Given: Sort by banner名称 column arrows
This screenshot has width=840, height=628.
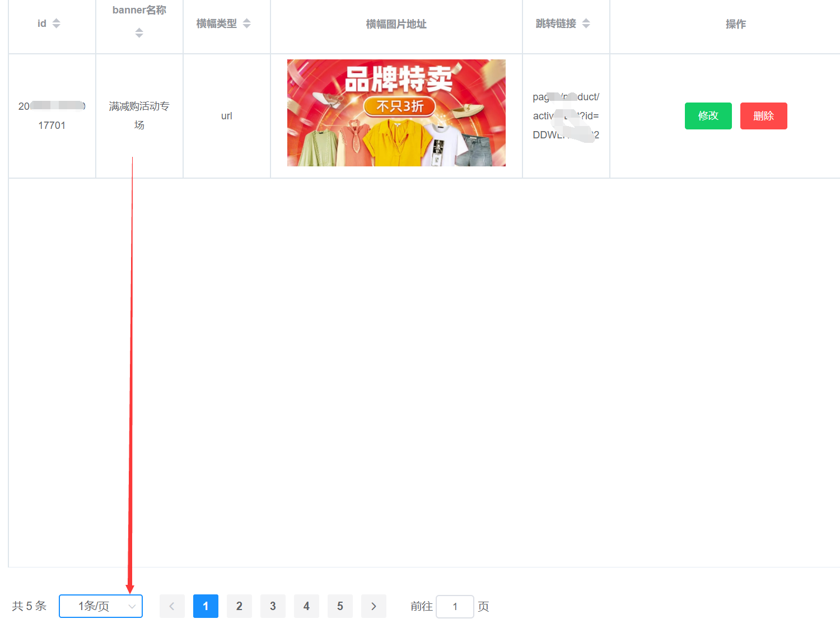Looking at the screenshot, I should tap(139, 33).
